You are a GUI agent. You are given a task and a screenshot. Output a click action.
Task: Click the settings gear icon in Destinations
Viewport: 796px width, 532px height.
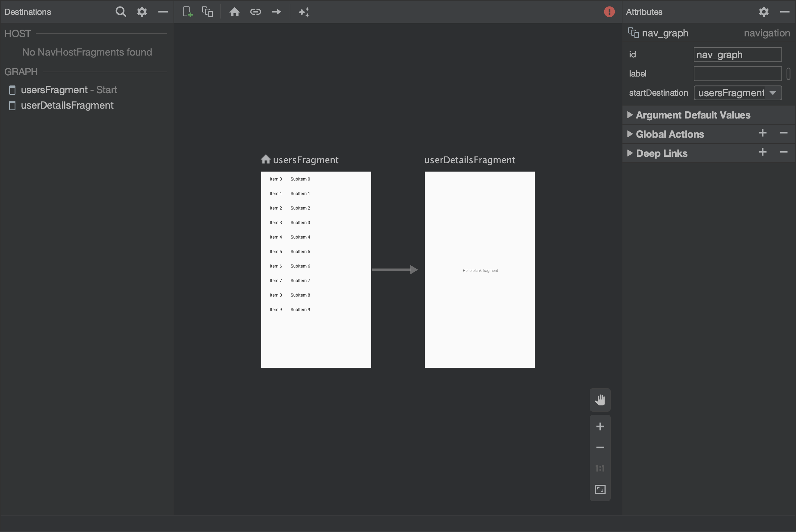point(141,11)
